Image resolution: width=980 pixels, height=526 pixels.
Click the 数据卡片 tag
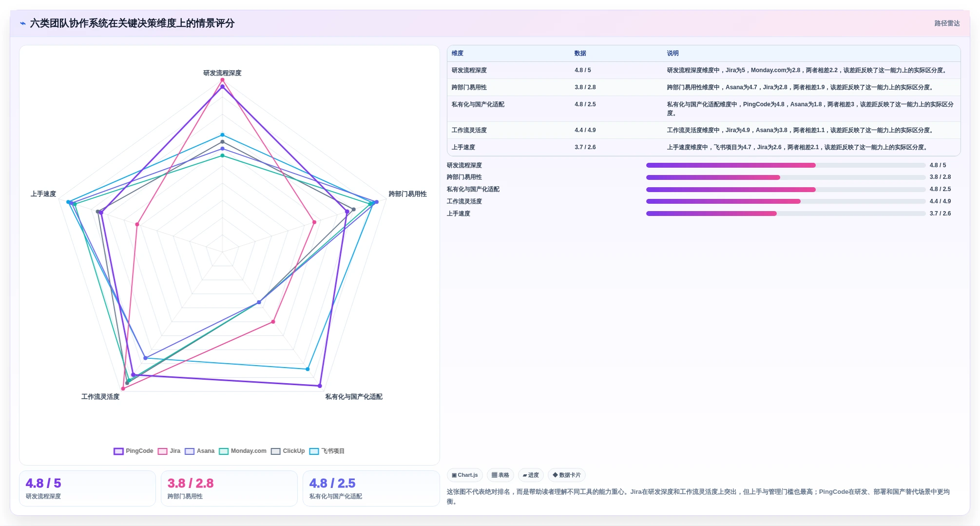567,475
